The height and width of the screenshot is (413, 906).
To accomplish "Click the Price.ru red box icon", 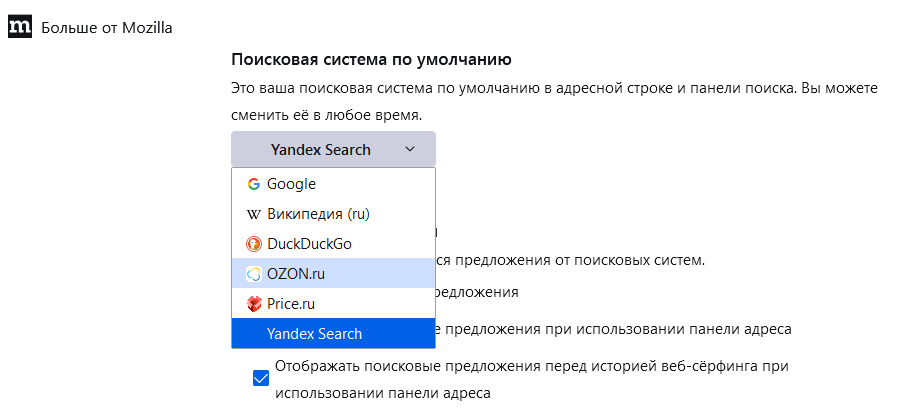I will click(254, 304).
